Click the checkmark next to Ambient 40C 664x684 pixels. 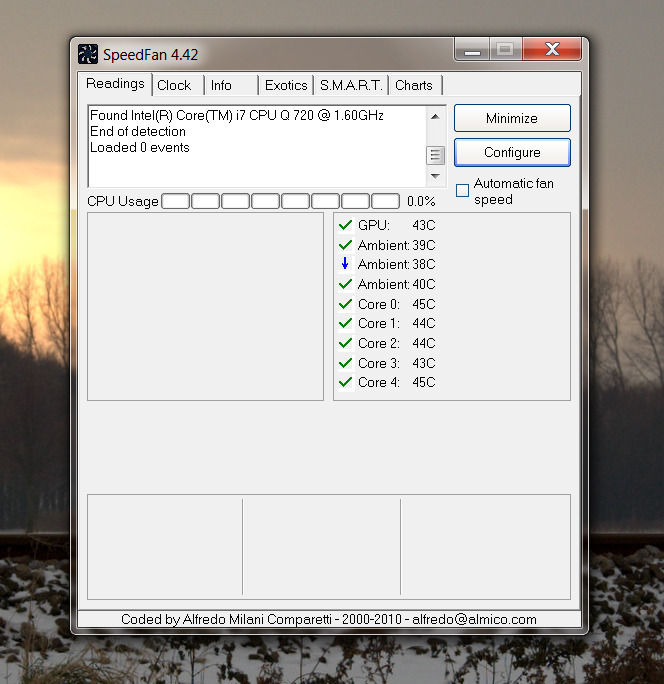click(345, 284)
